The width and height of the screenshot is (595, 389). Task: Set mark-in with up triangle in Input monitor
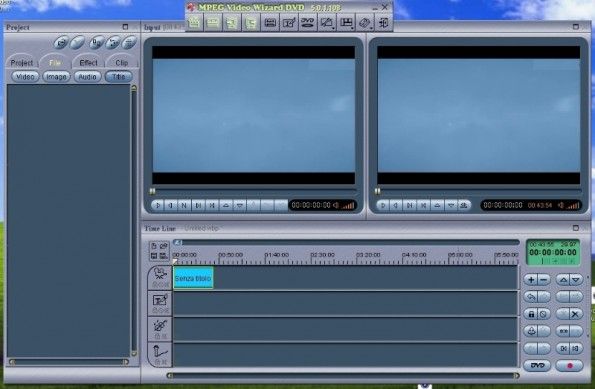point(226,205)
